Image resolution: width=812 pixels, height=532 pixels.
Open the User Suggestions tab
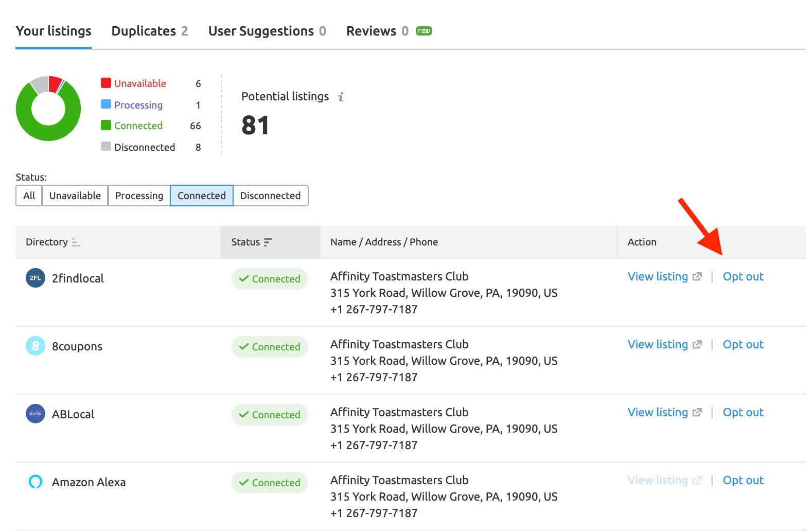pyautogui.click(x=267, y=31)
